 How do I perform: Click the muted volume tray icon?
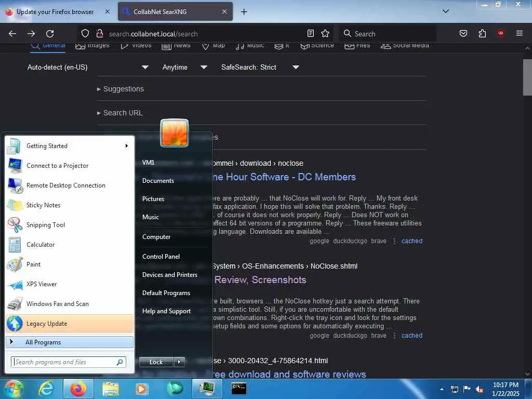click(x=480, y=389)
